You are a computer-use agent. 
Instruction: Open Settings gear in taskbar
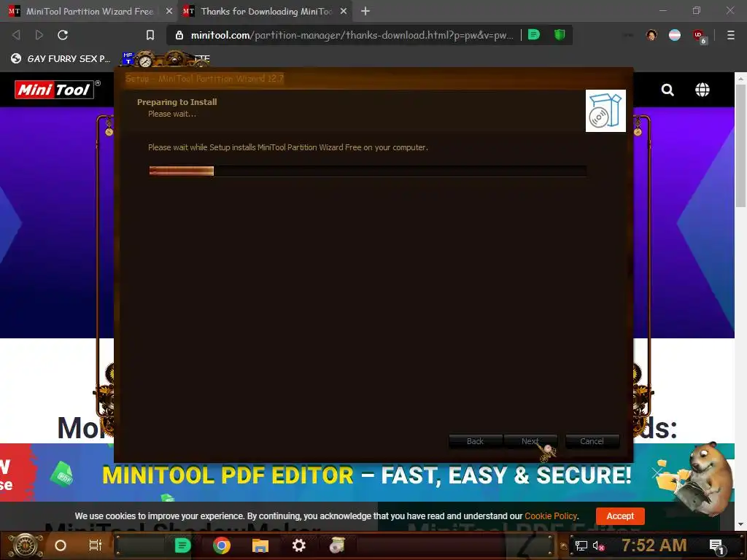click(298, 545)
